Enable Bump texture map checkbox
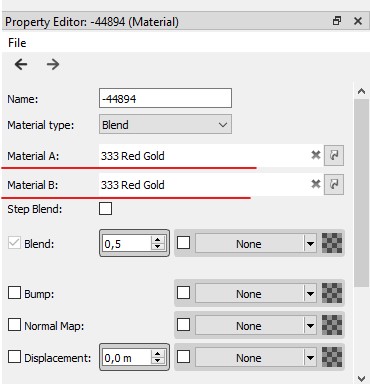Image resolution: width=370 pixels, height=384 pixels. 183,293
